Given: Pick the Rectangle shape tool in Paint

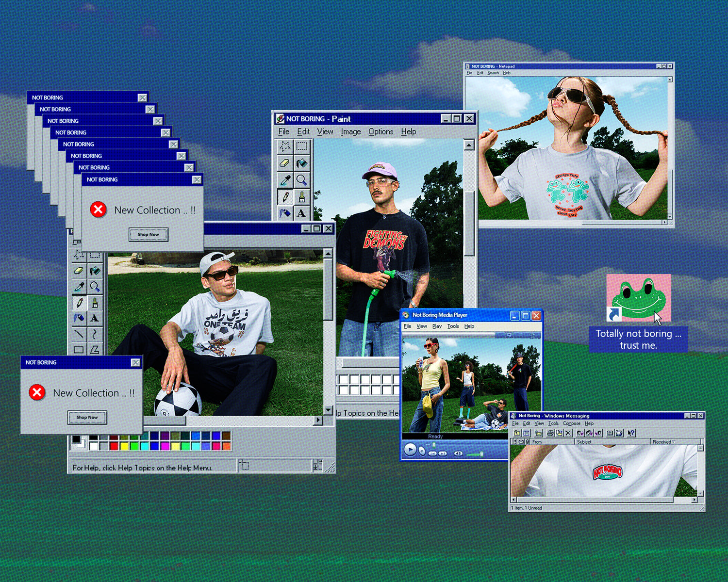Looking at the screenshot, I should tap(79, 349).
